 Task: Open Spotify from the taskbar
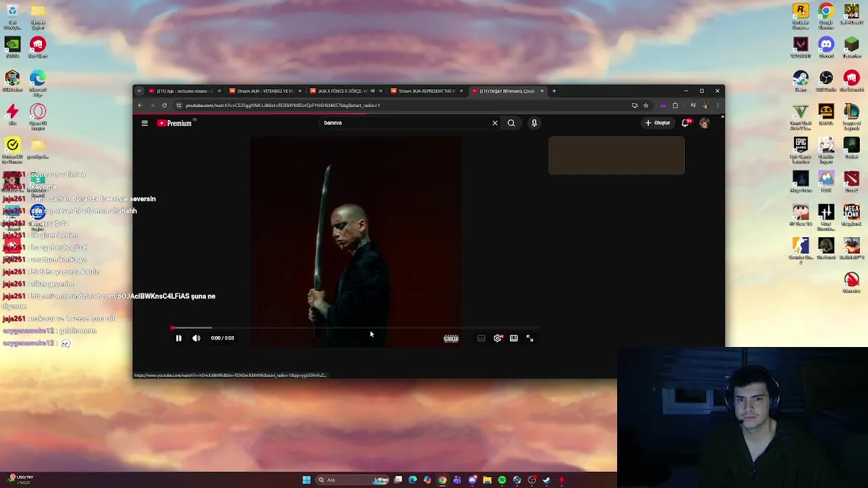[502, 480]
